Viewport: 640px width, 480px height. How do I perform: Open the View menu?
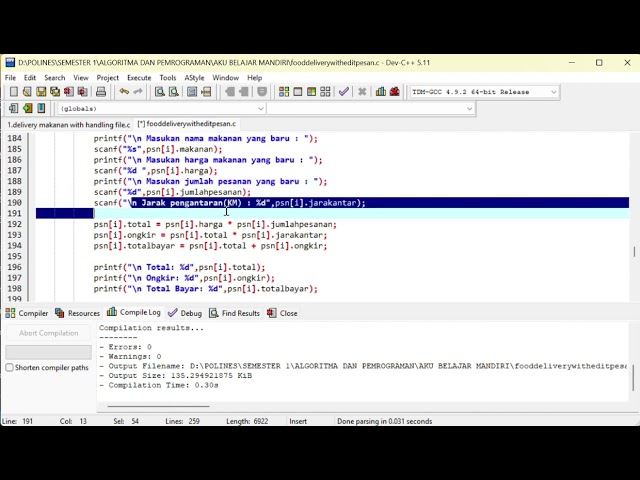coord(81,78)
